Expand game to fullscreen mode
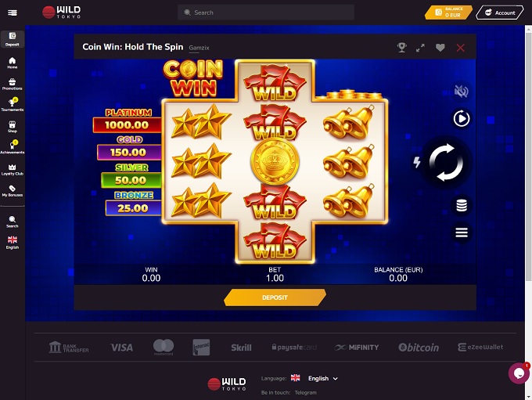The image size is (532, 400). pos(420,48)
